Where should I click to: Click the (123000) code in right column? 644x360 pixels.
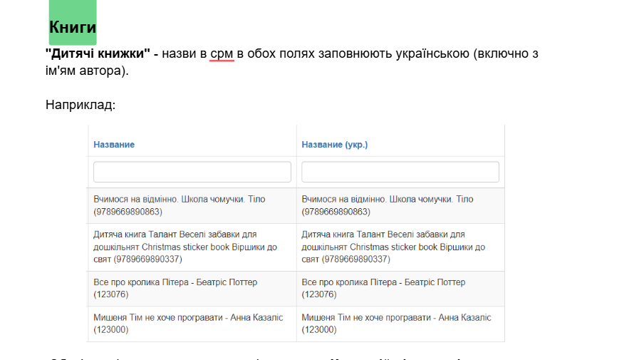coord(319,330)
